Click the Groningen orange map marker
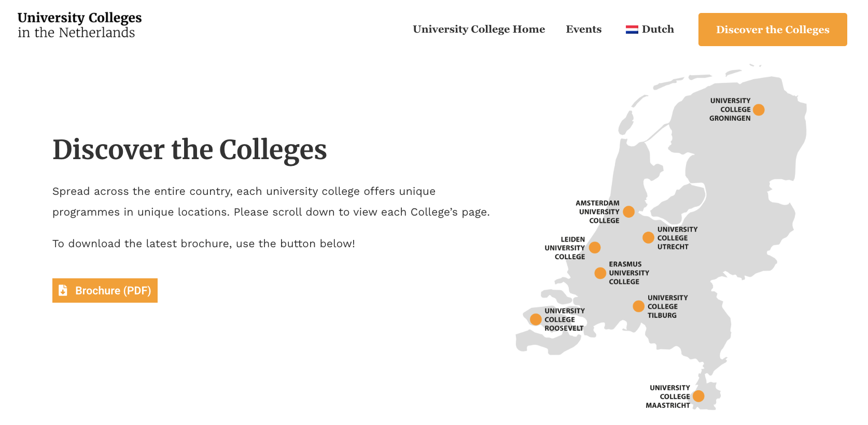Image resolution: width=868 pixels, height=425 pixels. 759,110
